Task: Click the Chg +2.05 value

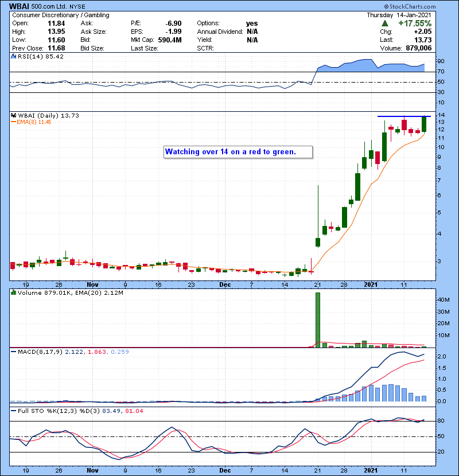Action: point(422,32)
